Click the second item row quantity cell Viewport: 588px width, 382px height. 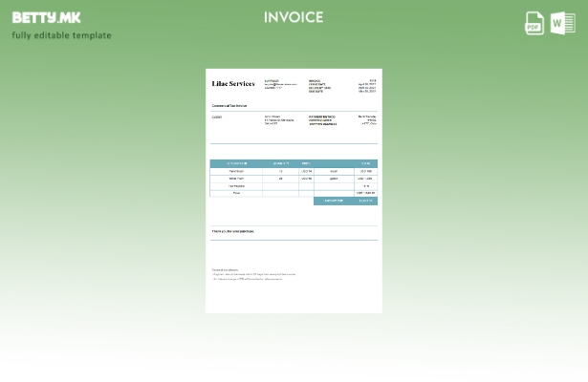[280, 179]
